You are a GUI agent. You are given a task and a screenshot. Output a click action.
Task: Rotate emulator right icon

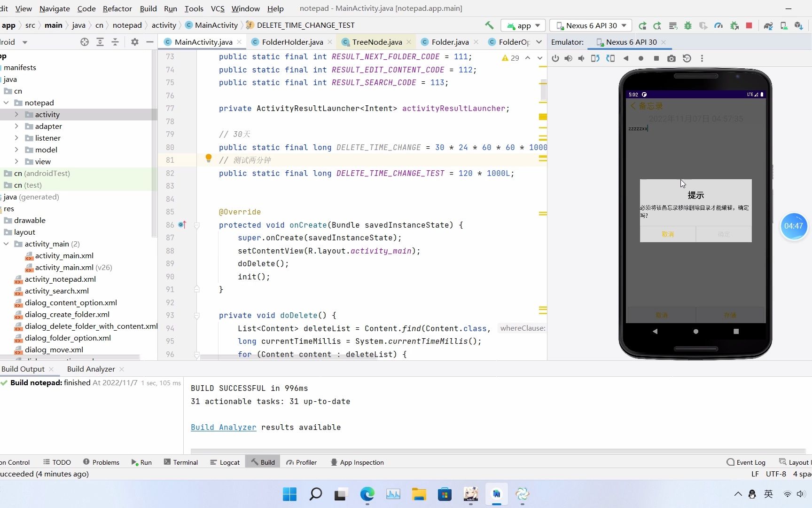coord(610,58)
